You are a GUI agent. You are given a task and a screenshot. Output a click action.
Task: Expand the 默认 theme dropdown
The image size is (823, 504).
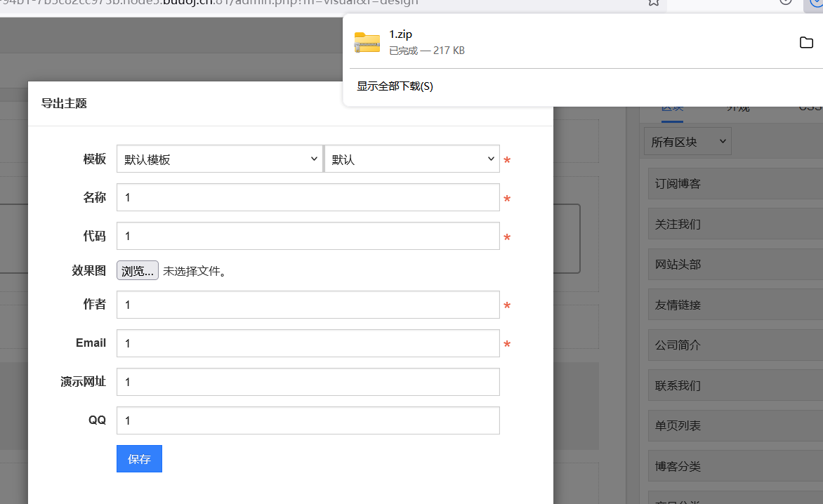(411, 159)
